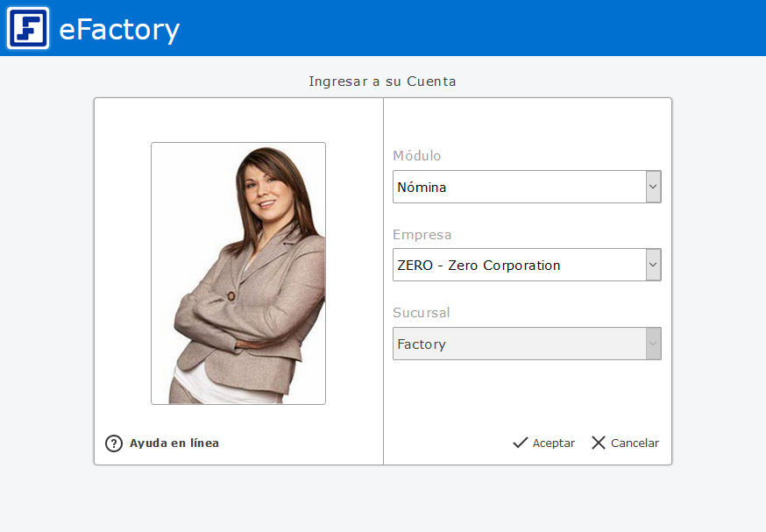
Task: Click the user profile photo
Action: (238, 273)
